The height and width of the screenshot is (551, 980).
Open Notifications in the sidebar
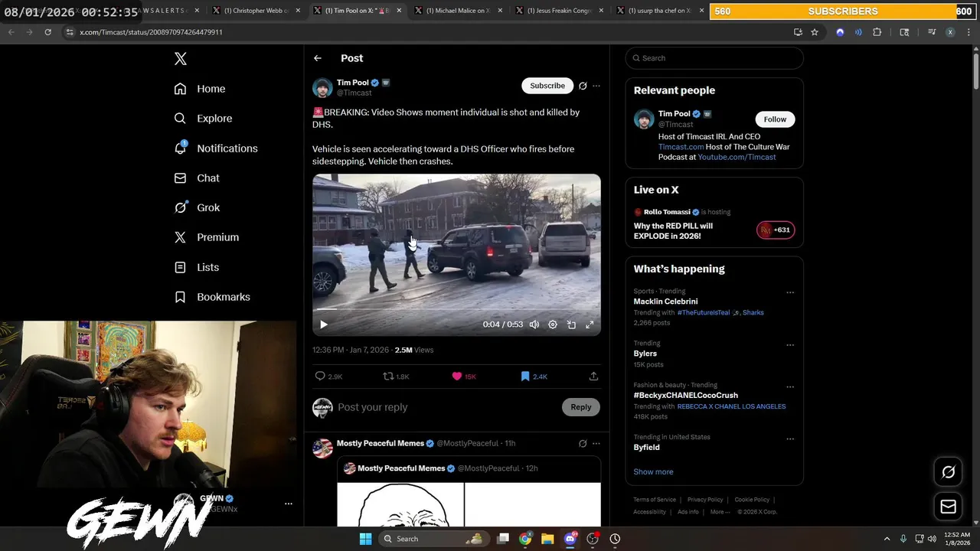(216, 148)
